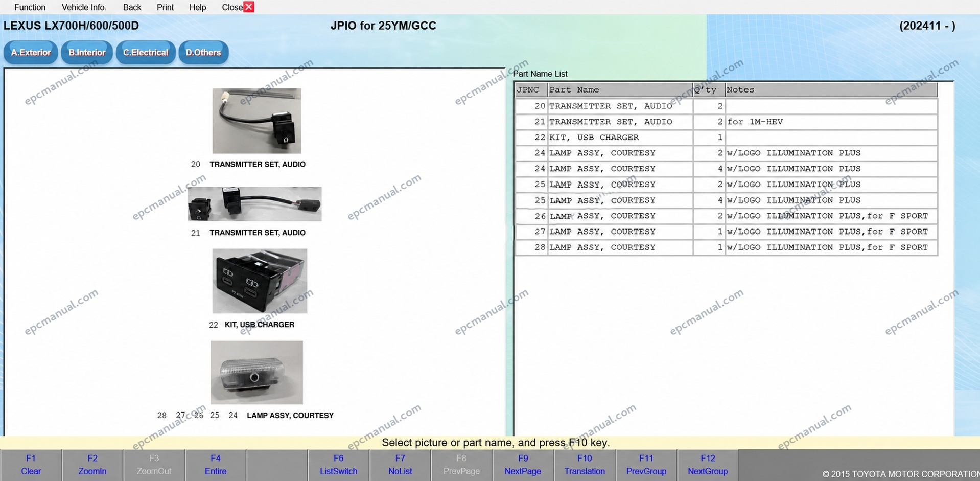The width and height of the screenshot is (980, 481).
Task: Switch to the B.Interior category
Action: pyautogui.click(x=87, y=52)
